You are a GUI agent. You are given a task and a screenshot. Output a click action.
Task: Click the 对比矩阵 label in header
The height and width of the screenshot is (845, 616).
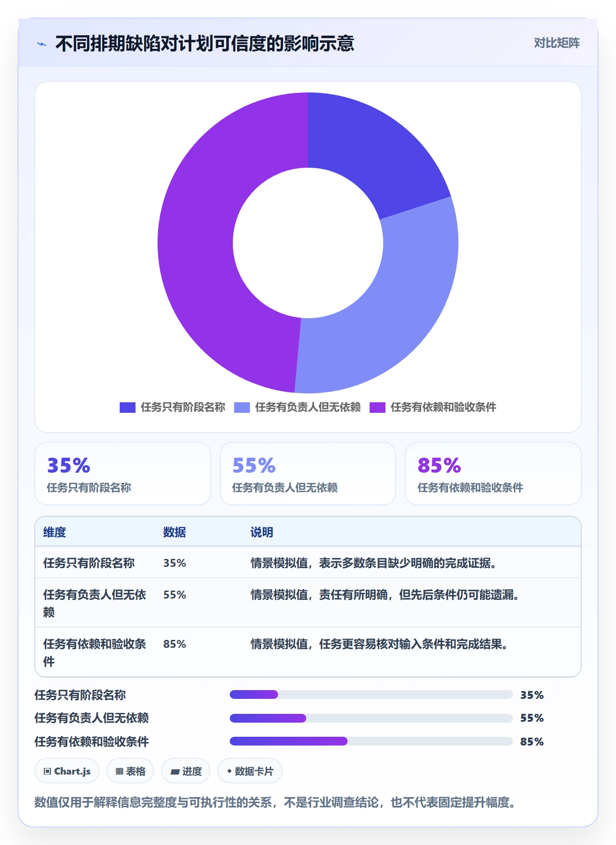coord(557,43)
